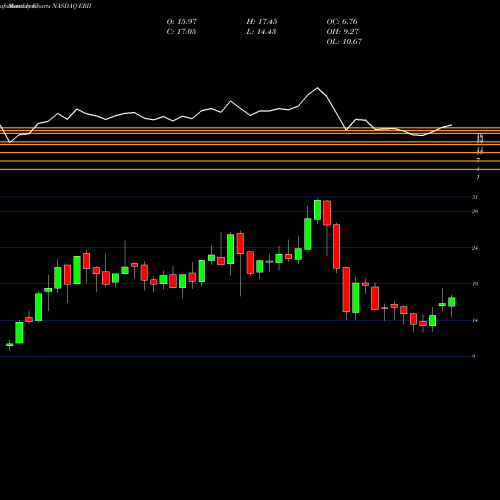Viewport: 500px width, 500px height.
Task: Click the 24 price axis label
Action: tap(475, 248)
